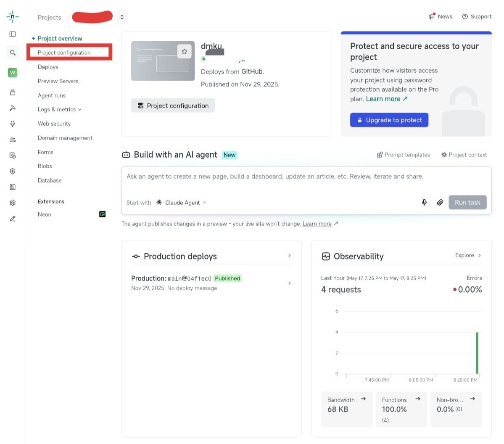Viewport: 504px width, 444px height.
Task: Open Database in sidebar
Action: pyautogui.click(x=50, y=180)
